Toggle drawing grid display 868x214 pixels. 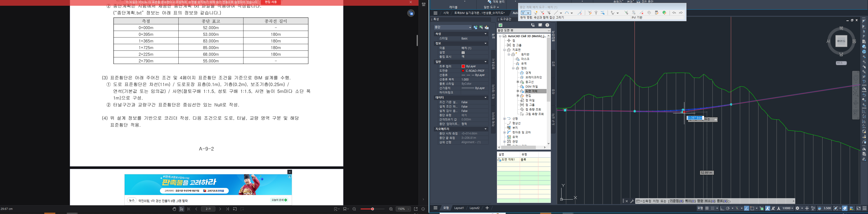707,208
